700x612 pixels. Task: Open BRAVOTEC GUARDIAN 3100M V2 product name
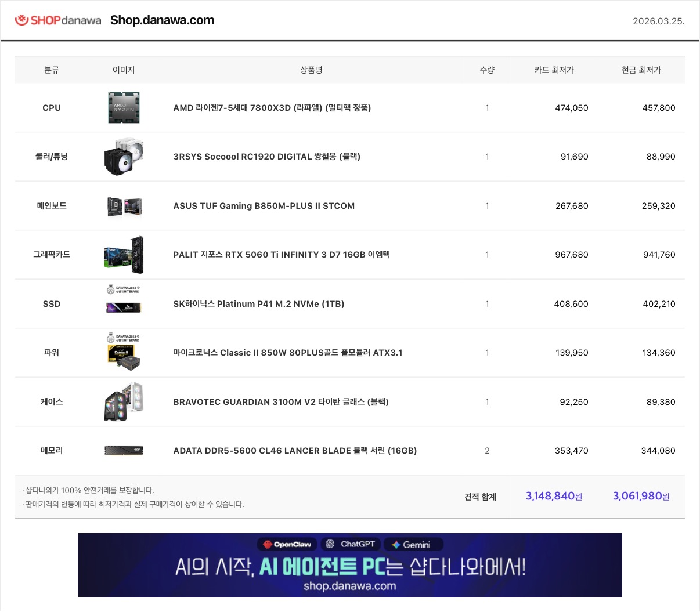pyautogui.click(x=281, y=402)
